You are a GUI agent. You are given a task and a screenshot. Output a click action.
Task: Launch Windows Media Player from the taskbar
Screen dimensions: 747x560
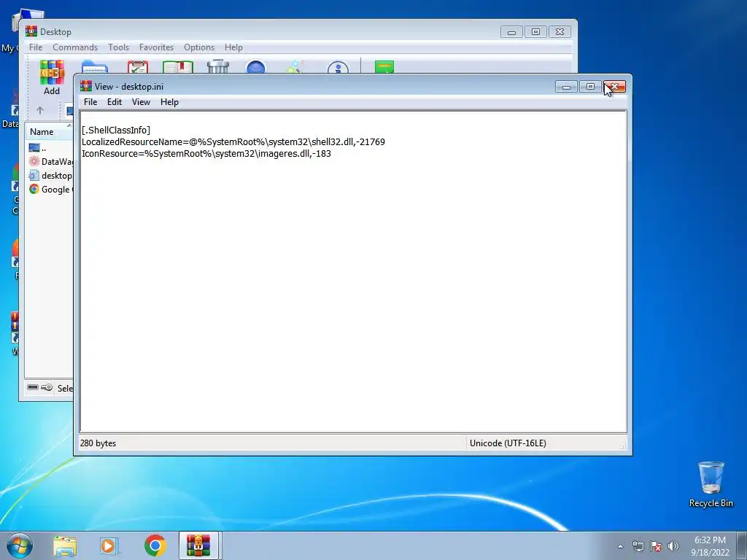(x=109, y=545)
